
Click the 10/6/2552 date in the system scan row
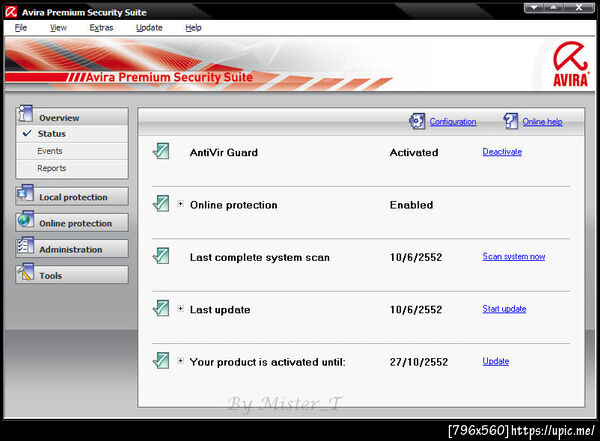point(416,257)
